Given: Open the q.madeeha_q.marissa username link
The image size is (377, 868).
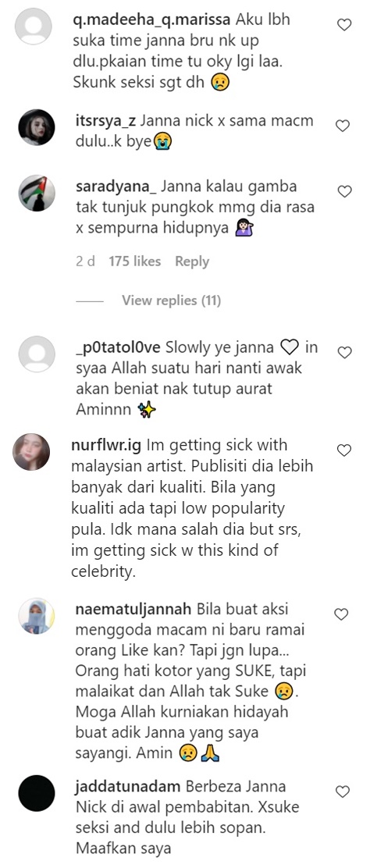Looking at the screenshot, I should pos(153,20).
